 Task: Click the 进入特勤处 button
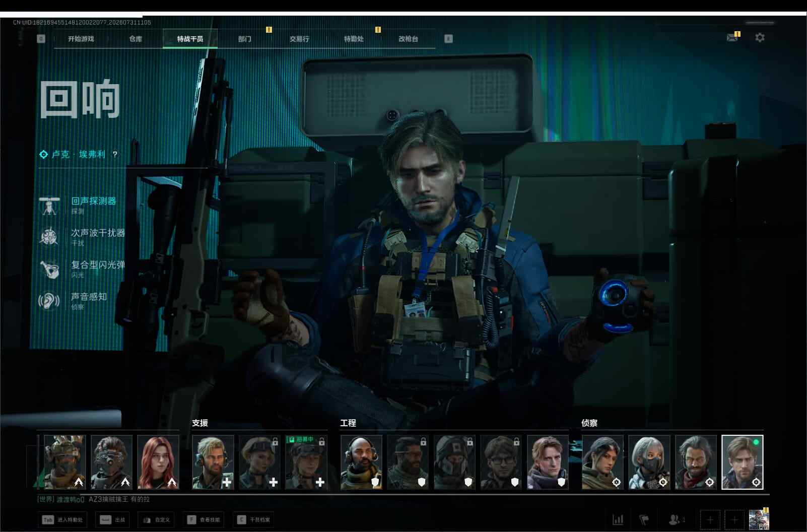63,519
